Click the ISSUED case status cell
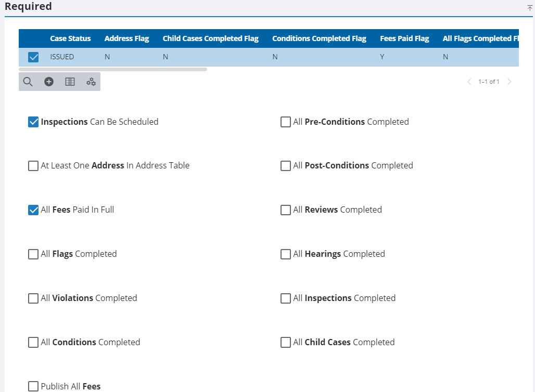 62,57
